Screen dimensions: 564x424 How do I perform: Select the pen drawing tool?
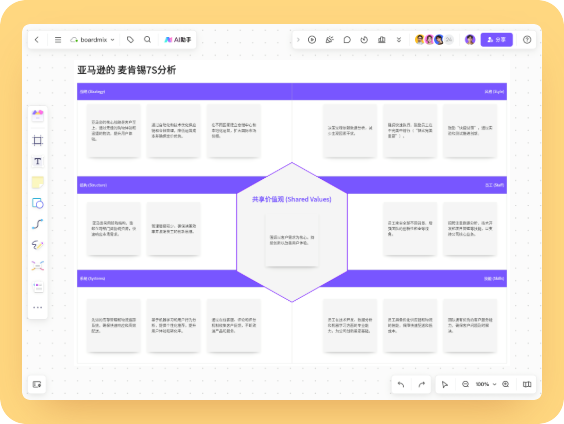click(x=38, y=245)
